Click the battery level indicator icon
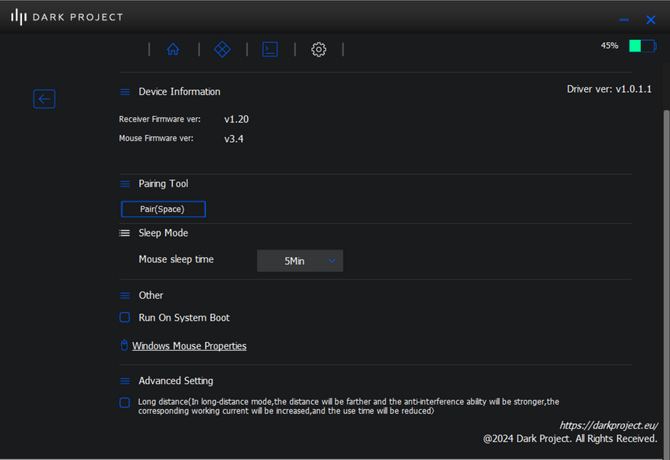The image size is (670, 460). pos(642,46)
